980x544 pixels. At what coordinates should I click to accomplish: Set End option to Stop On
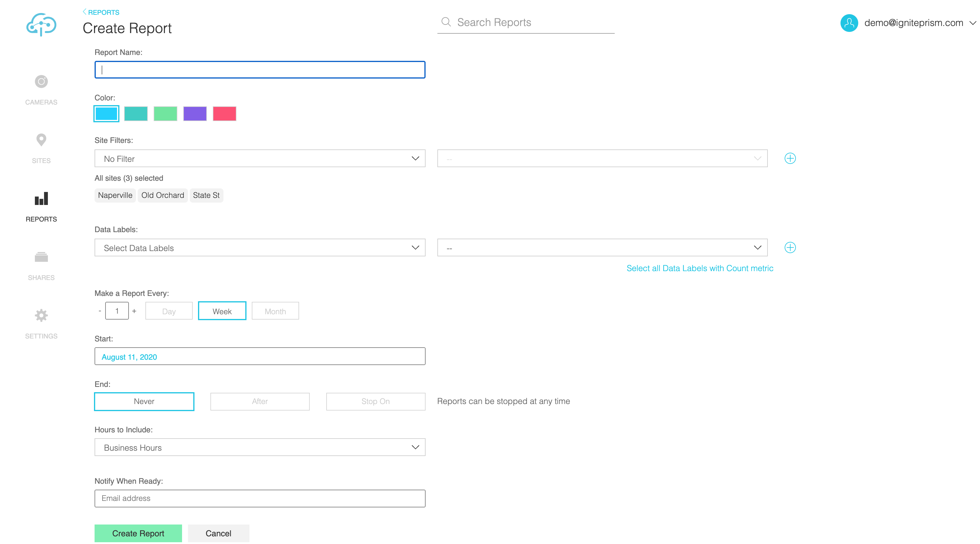376,401
